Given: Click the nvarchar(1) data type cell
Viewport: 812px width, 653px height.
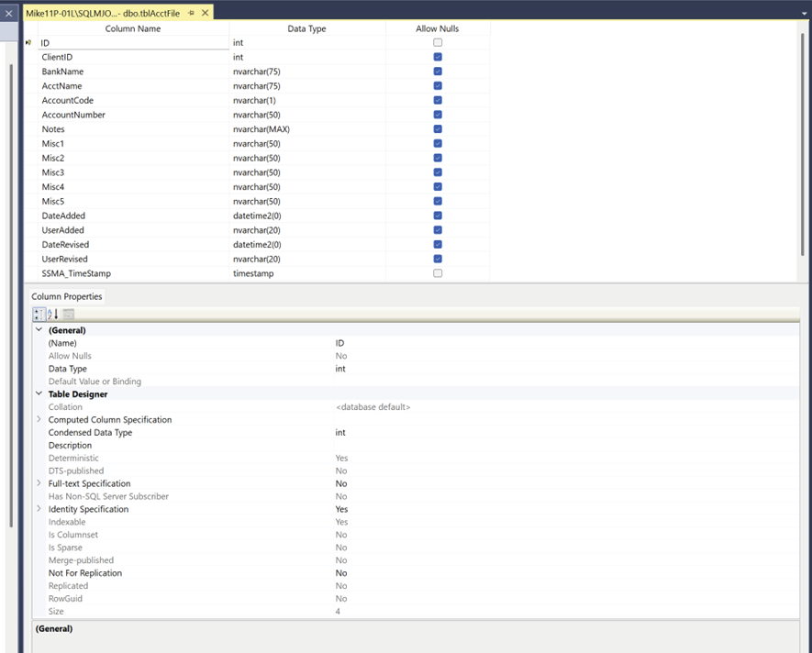Looking at the screenshot, I should (307, 101).
